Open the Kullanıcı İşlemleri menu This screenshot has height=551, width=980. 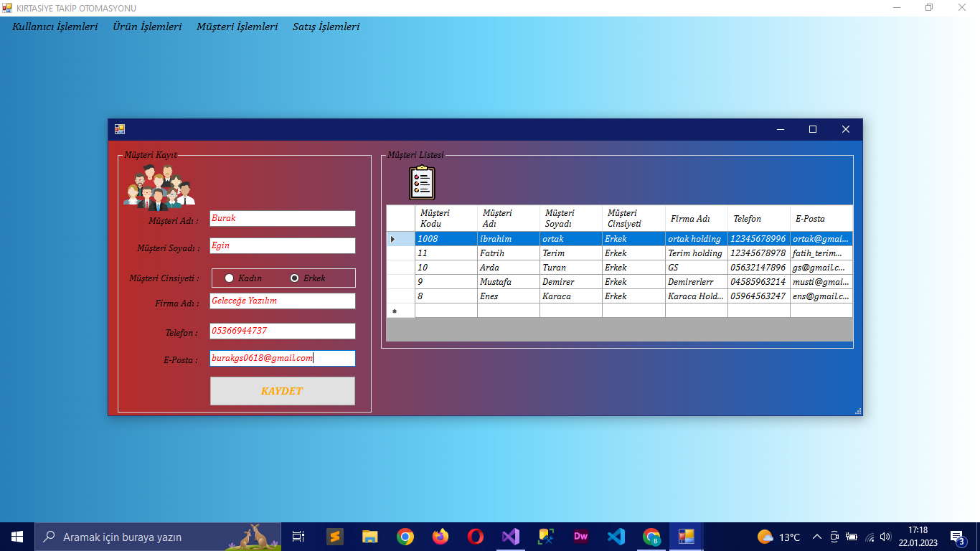coord(55,27)
